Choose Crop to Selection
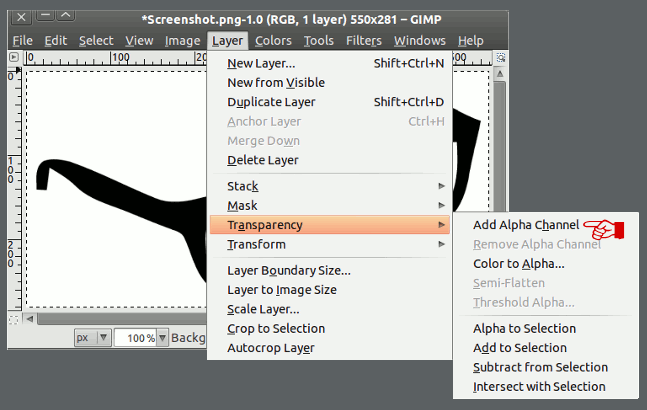The width and height of the screenshot is (647, 410). 329,329
